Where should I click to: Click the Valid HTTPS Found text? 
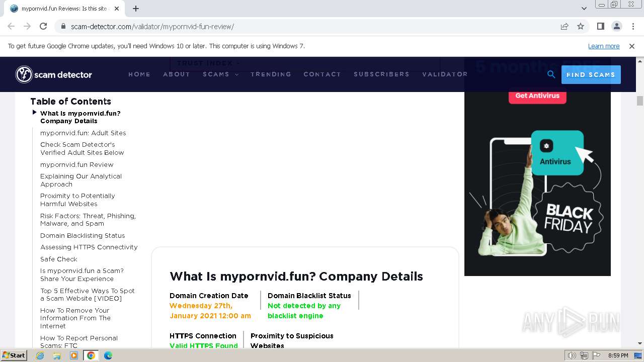click(204, 345)
